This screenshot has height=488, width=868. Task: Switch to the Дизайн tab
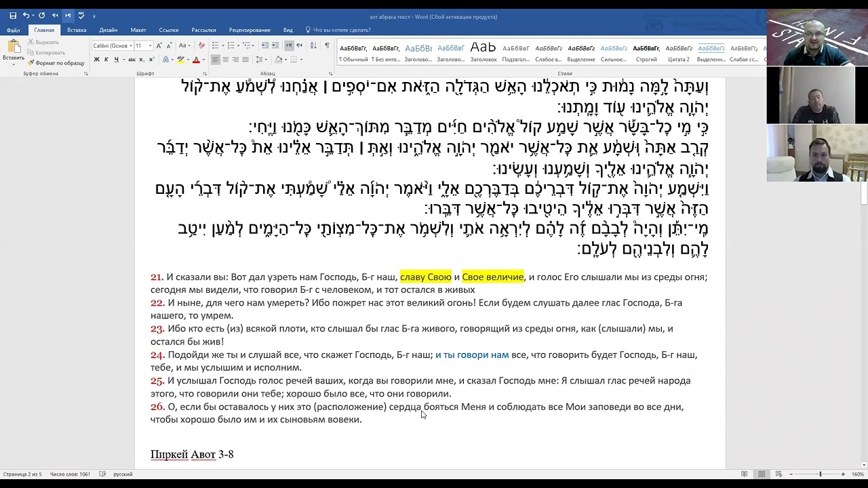[x=108, y=30]
